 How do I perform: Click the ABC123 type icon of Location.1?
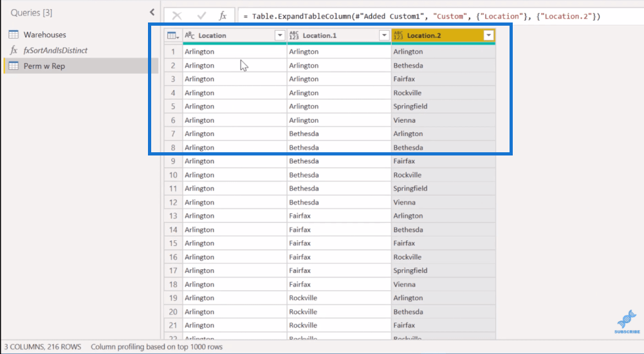(x=294, y=36)
